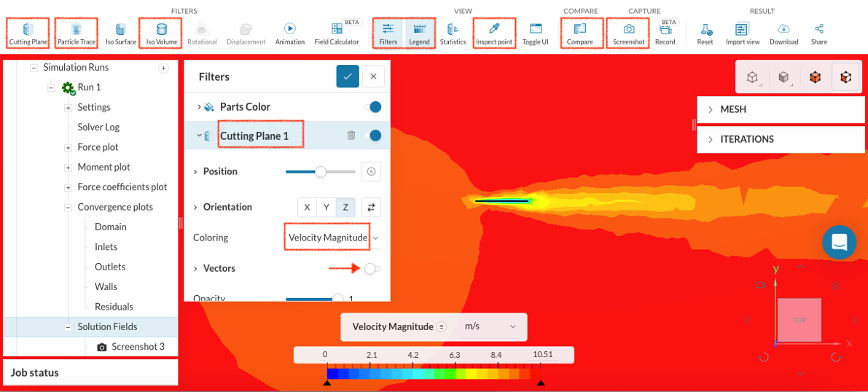Open the m/s units dropdown
Viewport: 868px width, 392px height.
[x=490, y=326]
